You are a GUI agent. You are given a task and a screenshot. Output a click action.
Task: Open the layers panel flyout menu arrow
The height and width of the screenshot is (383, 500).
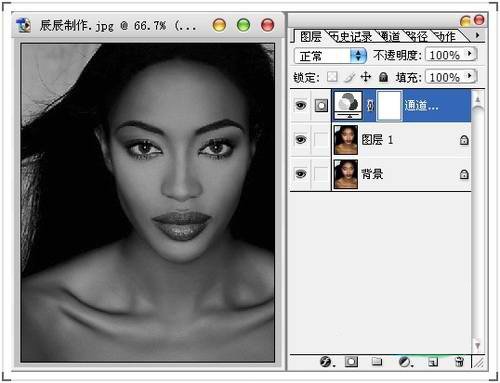(x=477, y=35)
